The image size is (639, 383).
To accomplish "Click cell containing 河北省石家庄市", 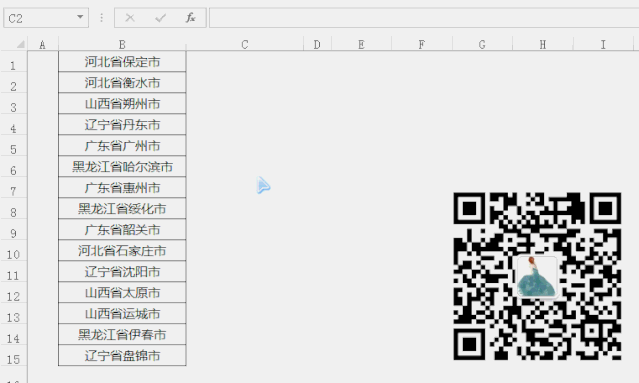I will coord(122,251).
